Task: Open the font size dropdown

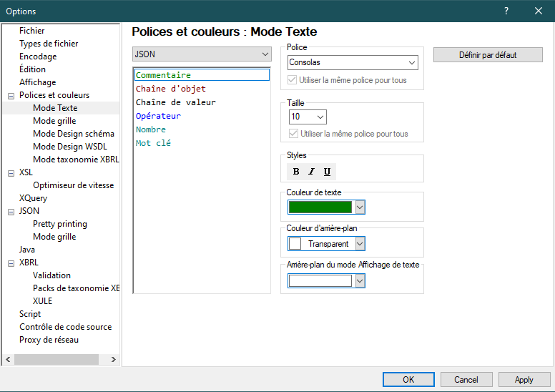Action: click(x=308, y=117)
